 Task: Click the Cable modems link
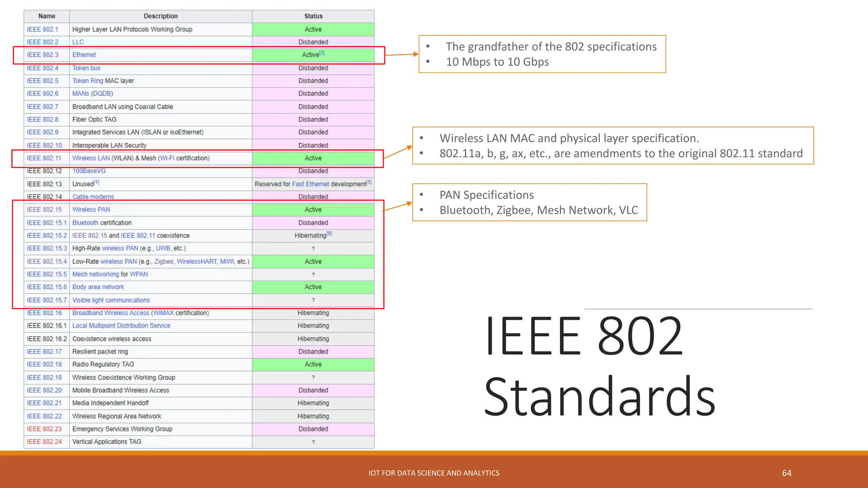(x=93, y=197)
